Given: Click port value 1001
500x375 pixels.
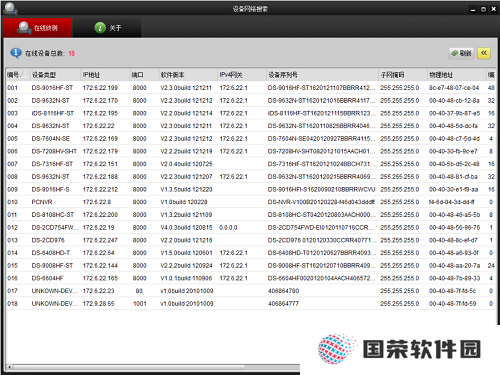Looking at the screenshot, I should coord(140,304).
